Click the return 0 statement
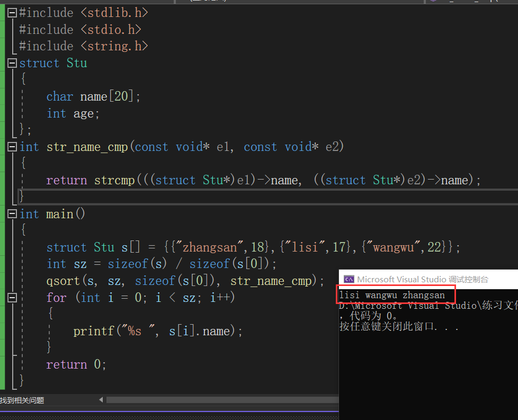 (x=76, y=364)
